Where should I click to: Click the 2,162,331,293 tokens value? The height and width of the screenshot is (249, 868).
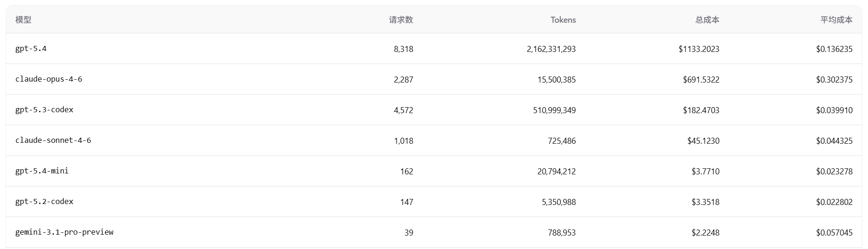point(551,49)
